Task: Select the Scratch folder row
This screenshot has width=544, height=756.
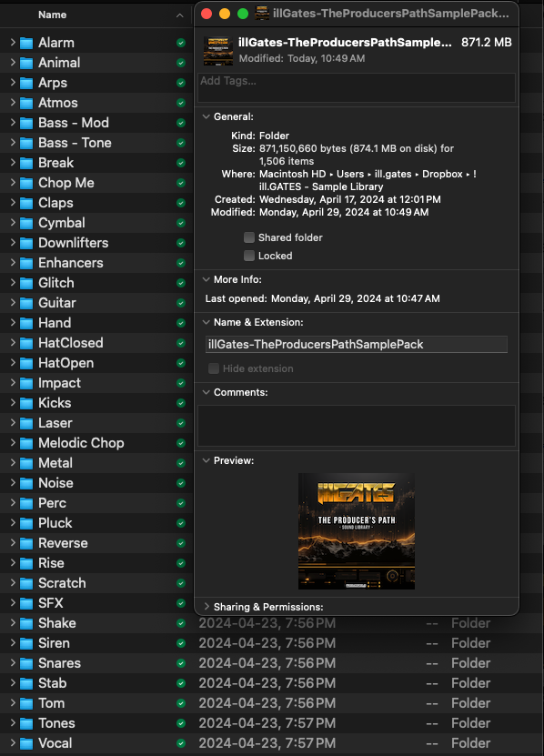Action: 96,583
